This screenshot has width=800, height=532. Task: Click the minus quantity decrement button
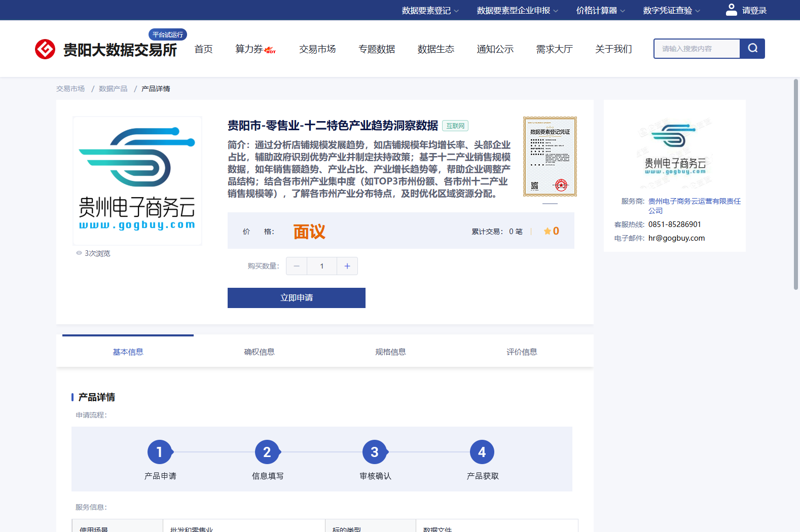pyautogui.click(x=297, y=266)
